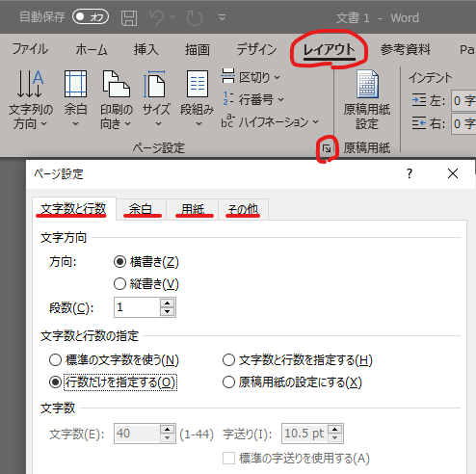Click the Save icon in title bar
The image size is (476, 474).
129,17
